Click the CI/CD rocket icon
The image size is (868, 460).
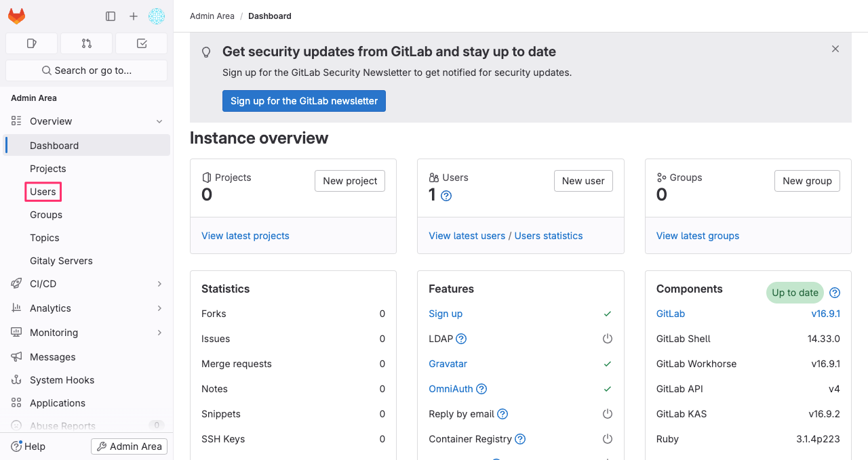click(x=16, y=284)
